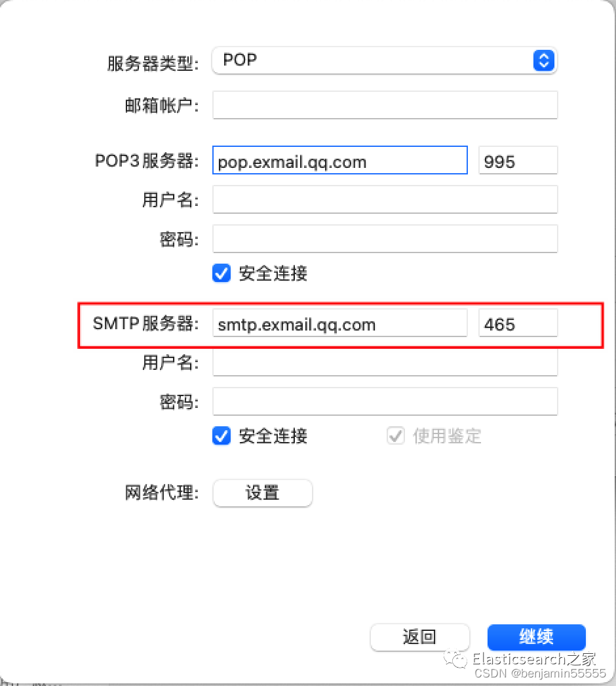Click the 使用鉴定 label text
Image resolution: width=616 pixels, height=686 pixels.
point(447,436)
